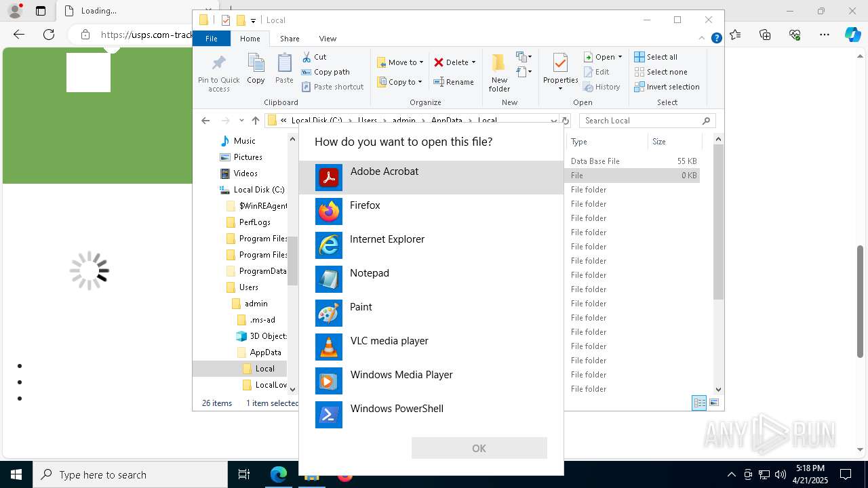
Task: Click Invert selection
Action: coord(667,87)
